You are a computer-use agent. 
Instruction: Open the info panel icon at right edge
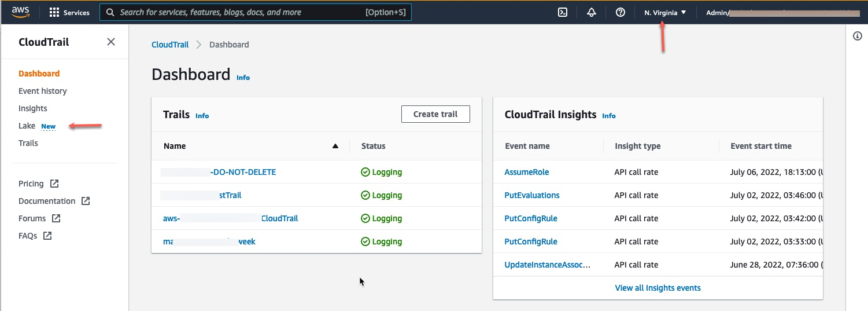click(x=858, y=36)
